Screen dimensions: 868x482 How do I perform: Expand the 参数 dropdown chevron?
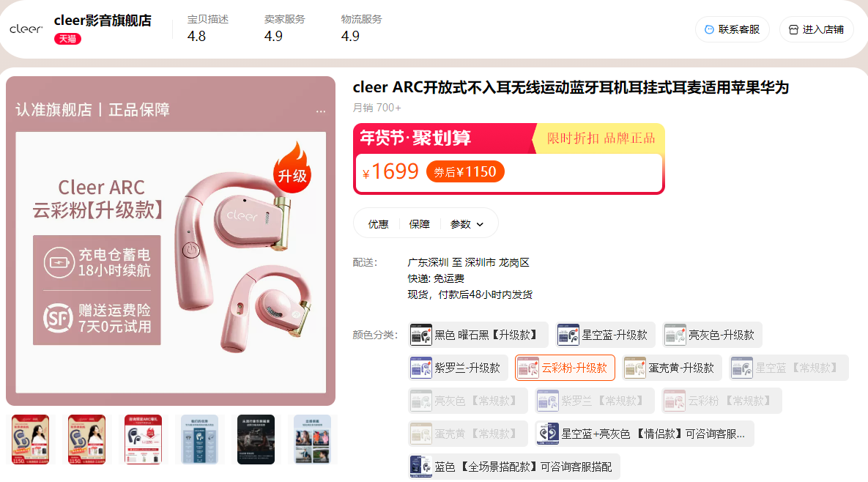(x=480, y=224)
